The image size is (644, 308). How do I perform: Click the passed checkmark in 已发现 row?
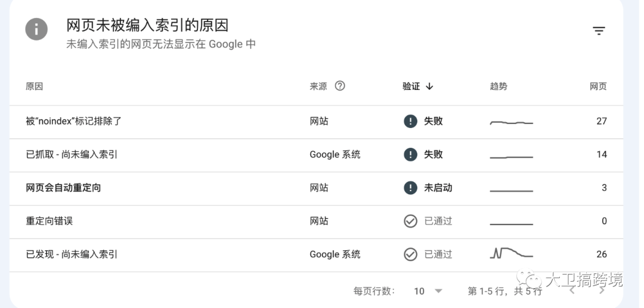tap(410, 255)
